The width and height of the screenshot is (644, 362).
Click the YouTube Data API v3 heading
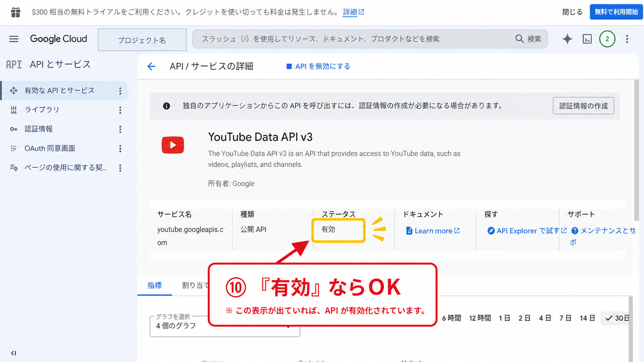point(260,137)
